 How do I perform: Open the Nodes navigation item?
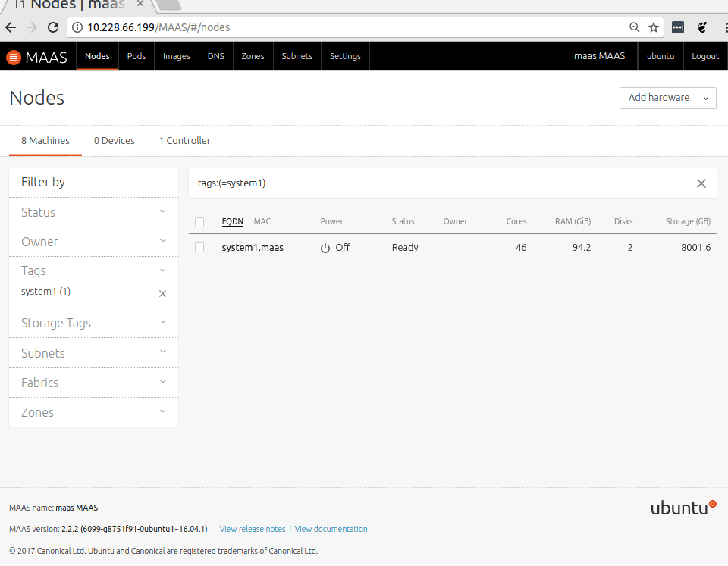(97, 56)
